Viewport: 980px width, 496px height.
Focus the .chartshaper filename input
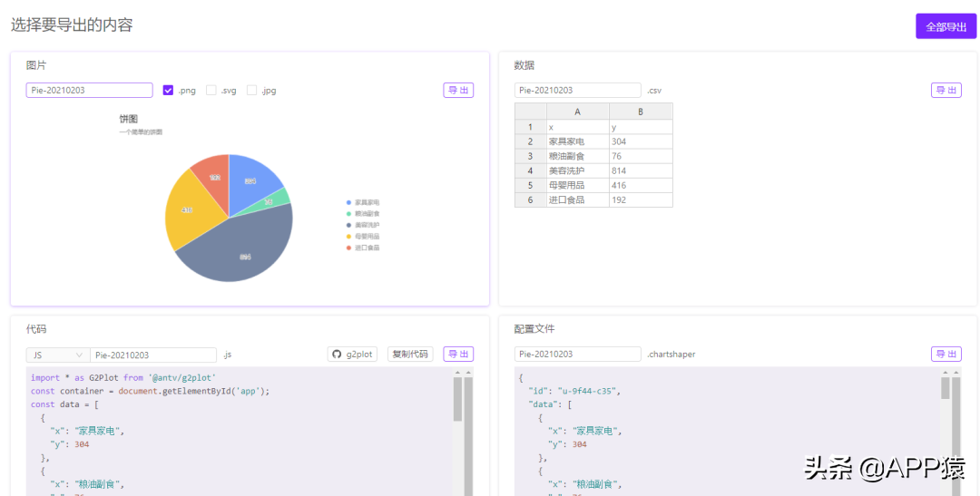point(577,355)
